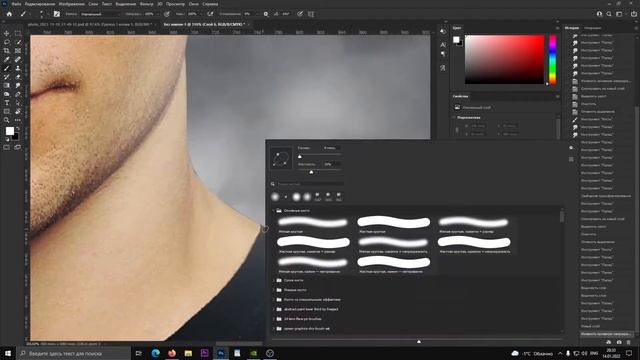Select the Eraser tool
The width and height of the screenshot is (640, 360).
[x=18, y=77]
